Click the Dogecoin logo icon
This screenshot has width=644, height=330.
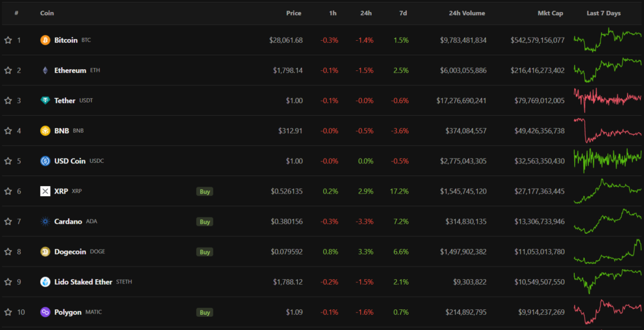pyautogui.click(x=45, y=251)
